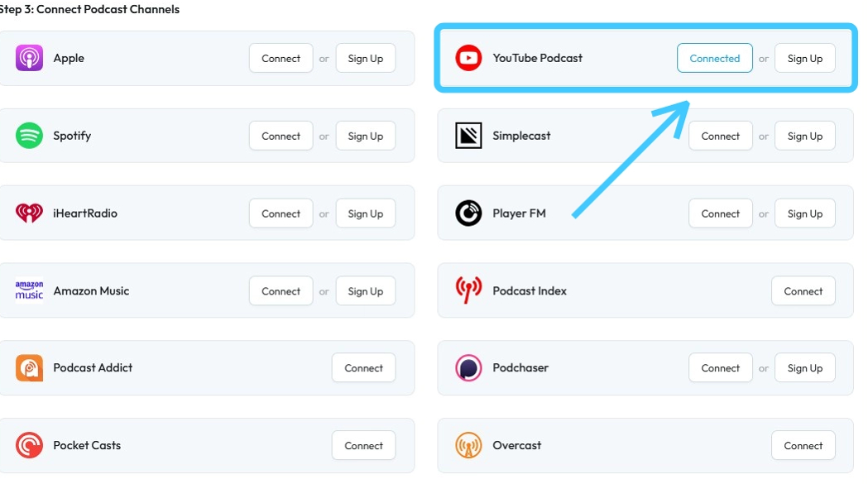Click the YouTube Podcast Connected button
This screenshot has height=484, width=868.
(714, 58)
